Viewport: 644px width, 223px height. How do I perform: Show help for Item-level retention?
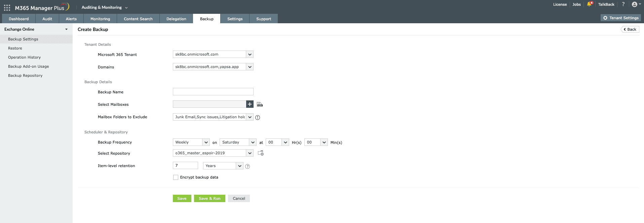(248, 166)
